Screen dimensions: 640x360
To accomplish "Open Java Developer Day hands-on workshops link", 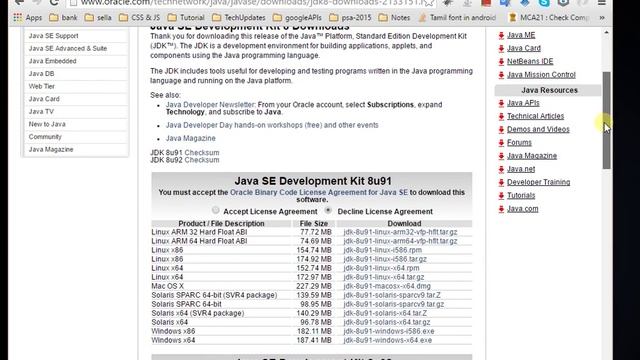I will tap(272, 125).
